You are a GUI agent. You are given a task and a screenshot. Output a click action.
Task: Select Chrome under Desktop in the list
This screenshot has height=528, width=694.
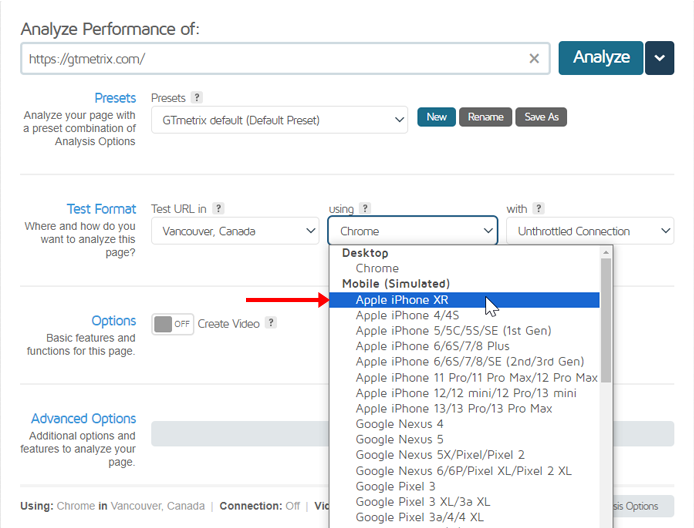click(x=465, y=268)
